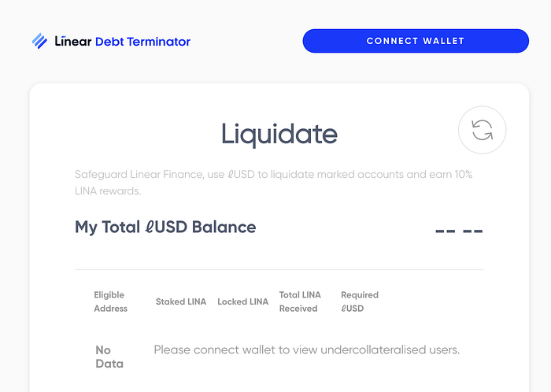The height and width of the screenshot is (392, 551).
Task: Click the Total LINA Received header
Action: [300, 301]
